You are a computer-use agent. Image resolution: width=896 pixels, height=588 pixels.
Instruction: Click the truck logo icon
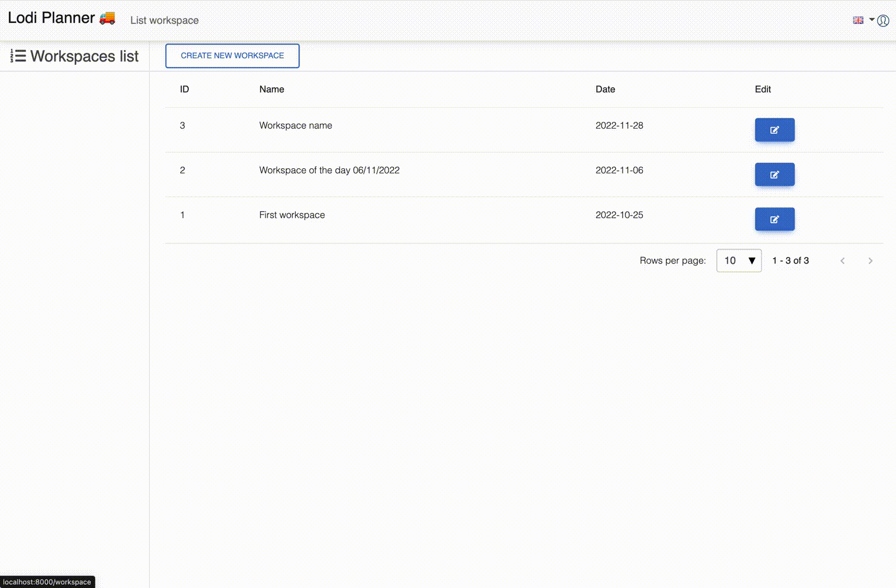[107, 18]
